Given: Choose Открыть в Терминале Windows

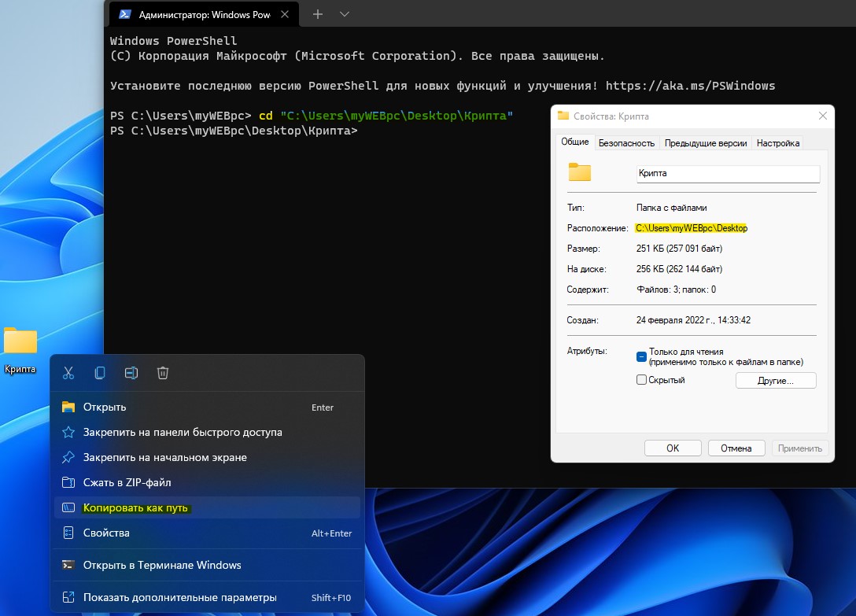Looking at the screenshot, I should (208, 565).
